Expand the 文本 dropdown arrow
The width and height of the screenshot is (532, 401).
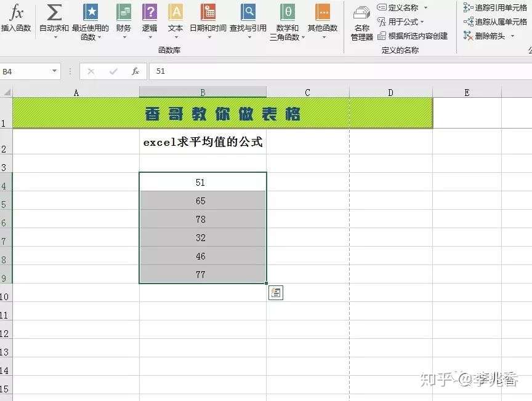click(x=177, y=37)
